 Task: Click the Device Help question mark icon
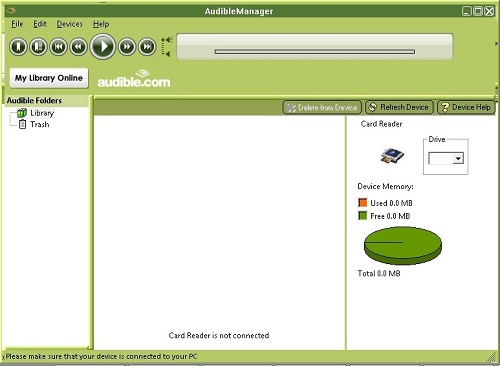(445, 107)
